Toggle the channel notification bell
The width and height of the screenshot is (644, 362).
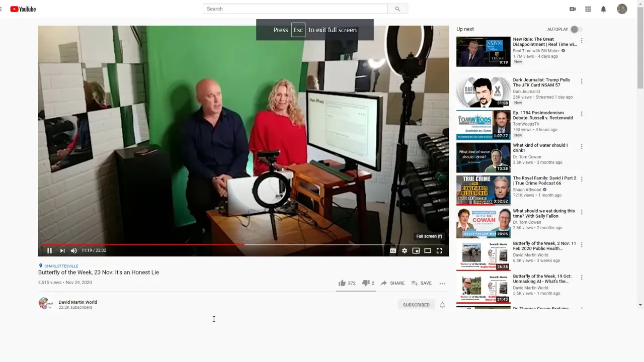click(x=442, y=305)
